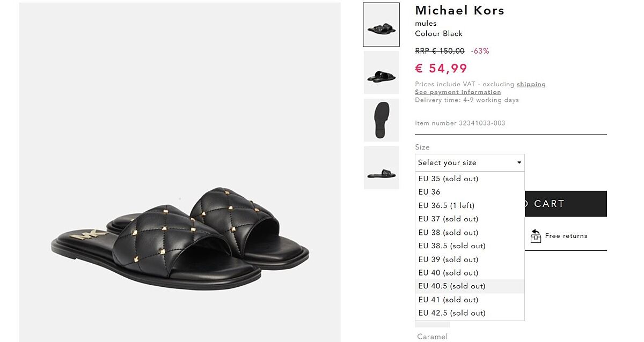
Task: Select EU 42.5 (sold out) option
Action: coord(452,313)
